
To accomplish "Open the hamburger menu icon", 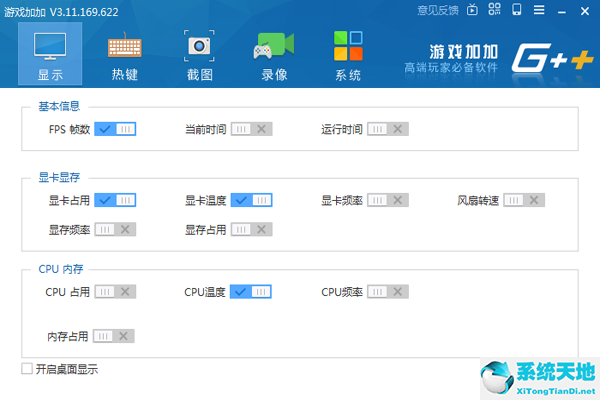I will click(539, 10).
